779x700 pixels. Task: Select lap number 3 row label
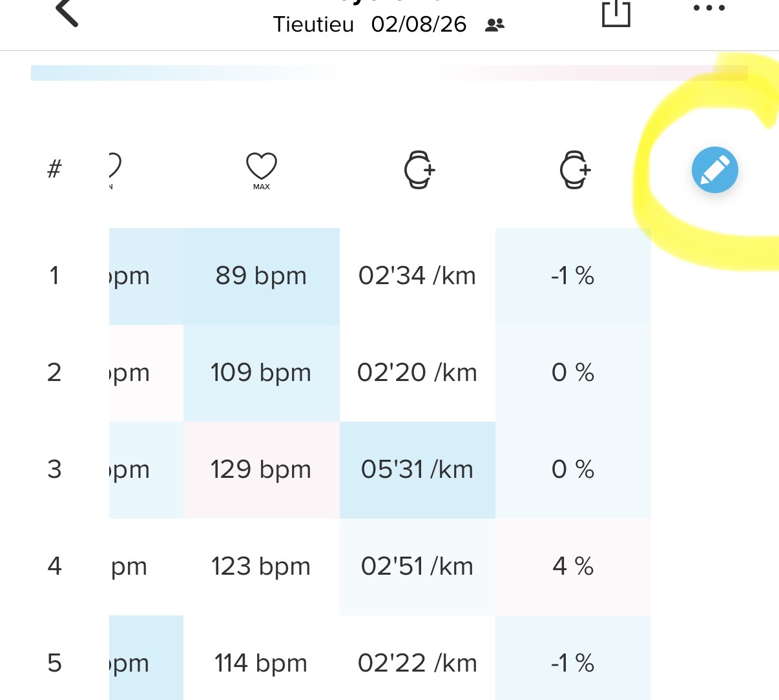point(54,469)
